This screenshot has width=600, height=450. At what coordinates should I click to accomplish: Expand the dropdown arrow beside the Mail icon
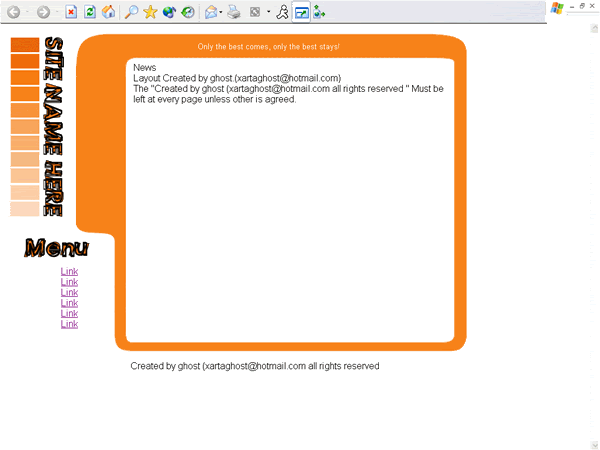pyautogui.click(x=221, y=12)
